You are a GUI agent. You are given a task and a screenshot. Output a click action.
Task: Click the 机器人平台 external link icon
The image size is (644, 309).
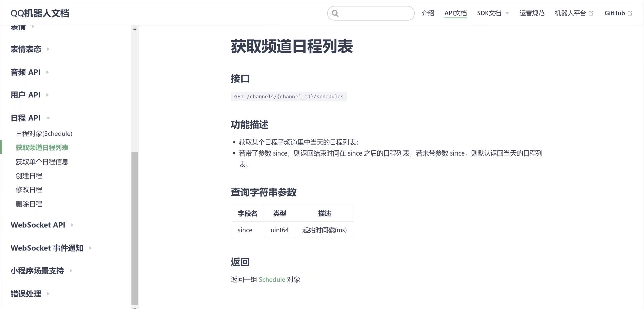(591, 12)
